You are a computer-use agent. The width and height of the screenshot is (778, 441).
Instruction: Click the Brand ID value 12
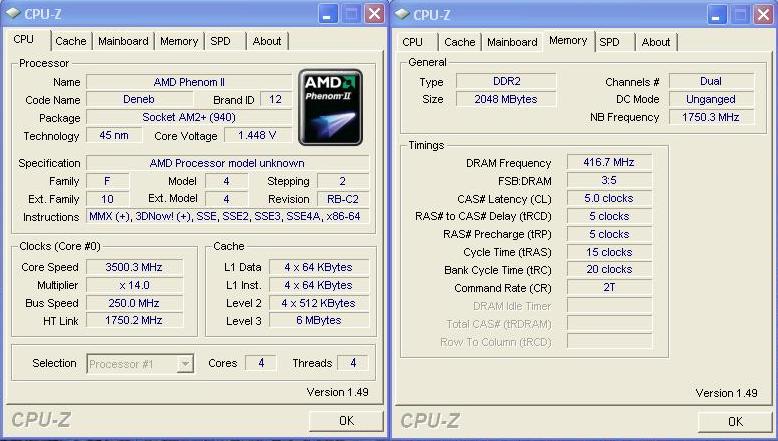(276, 99)
